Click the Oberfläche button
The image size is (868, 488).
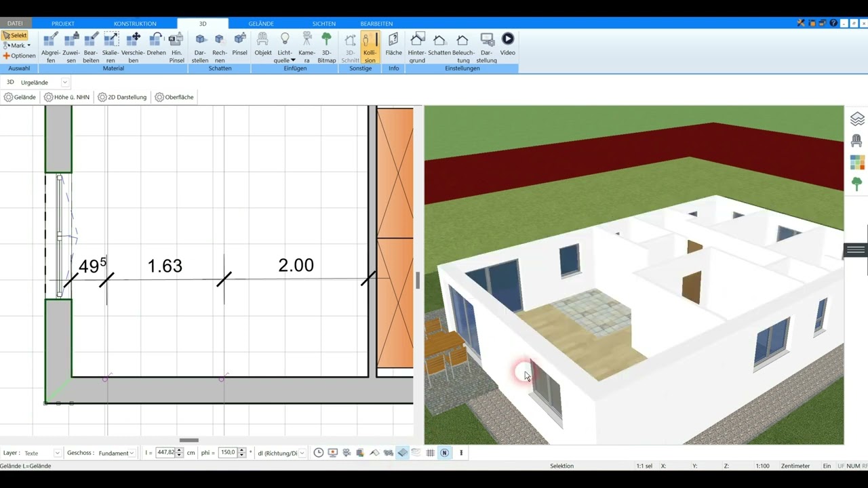pos(174,97)
